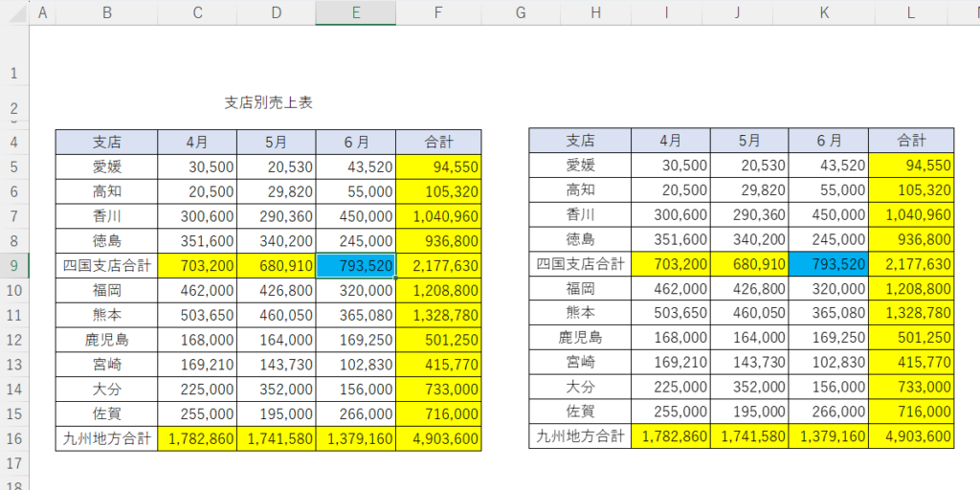Select column A header

click(42, 12)
